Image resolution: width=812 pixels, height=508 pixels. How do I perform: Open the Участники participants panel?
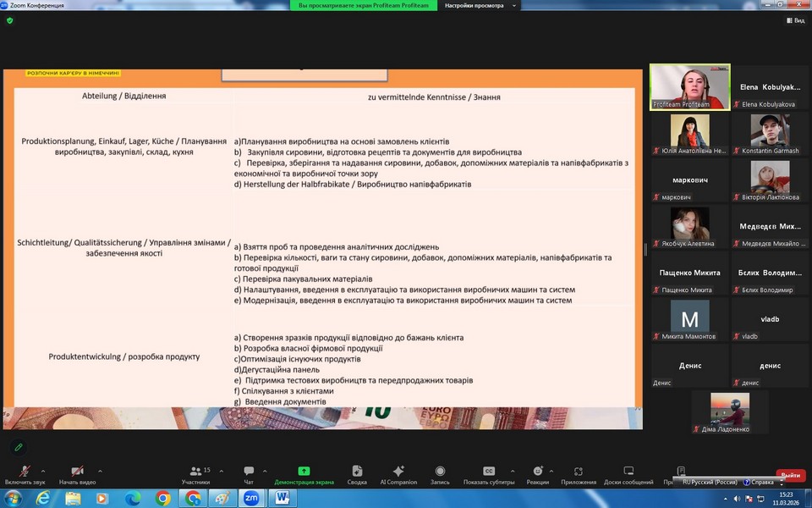click(195, 474)
